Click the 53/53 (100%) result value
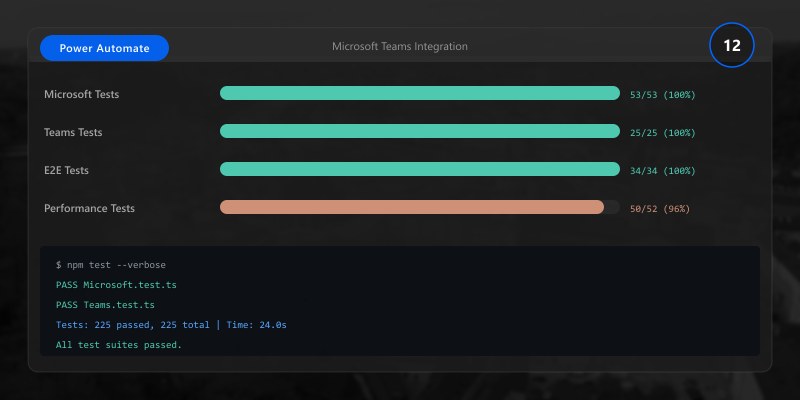The height and width of the screenshot is (400, 800). 663,95
